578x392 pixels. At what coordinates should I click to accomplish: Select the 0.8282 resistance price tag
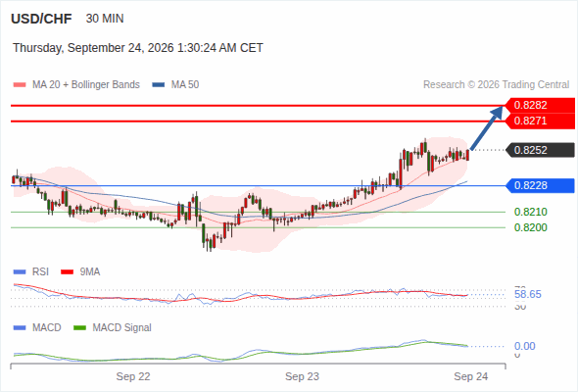pos(540,105)
